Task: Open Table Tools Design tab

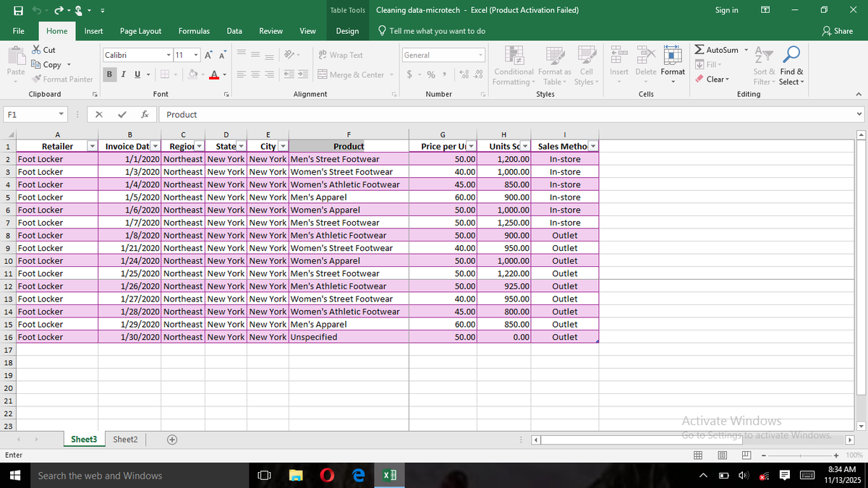Action: [347, 31]
